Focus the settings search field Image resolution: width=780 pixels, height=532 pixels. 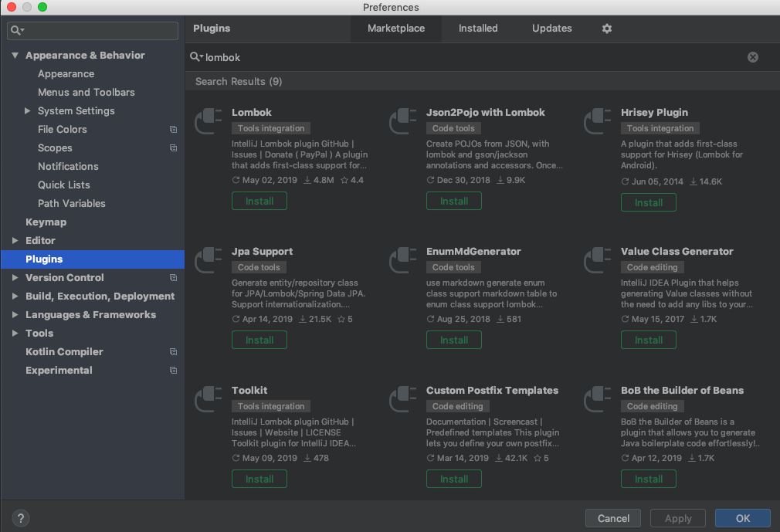click(x=93, y=30)
